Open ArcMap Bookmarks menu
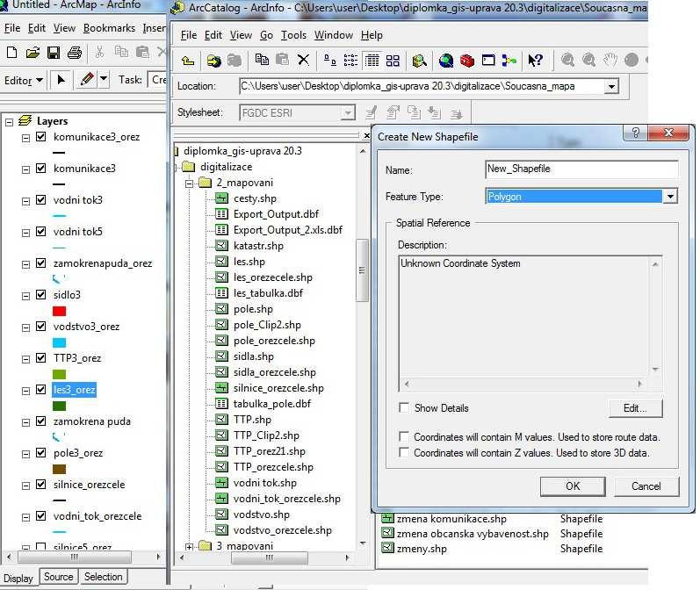The width and height of the screenshot is (700, 590). tap(109, 28)
